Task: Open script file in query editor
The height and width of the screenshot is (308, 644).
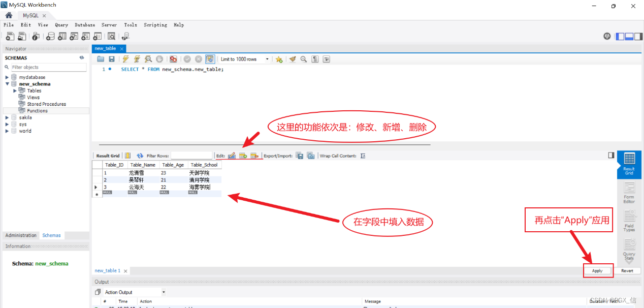Action: [x=101, y=59]
